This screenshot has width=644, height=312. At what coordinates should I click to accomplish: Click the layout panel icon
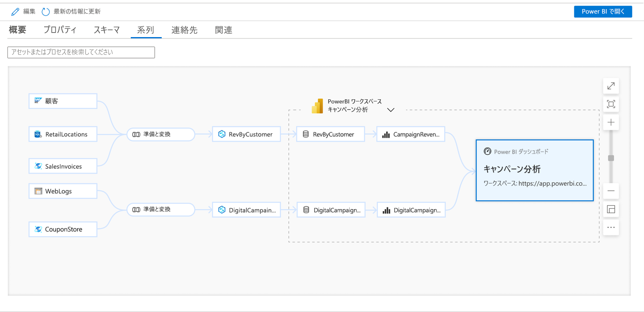coord(611,209)
